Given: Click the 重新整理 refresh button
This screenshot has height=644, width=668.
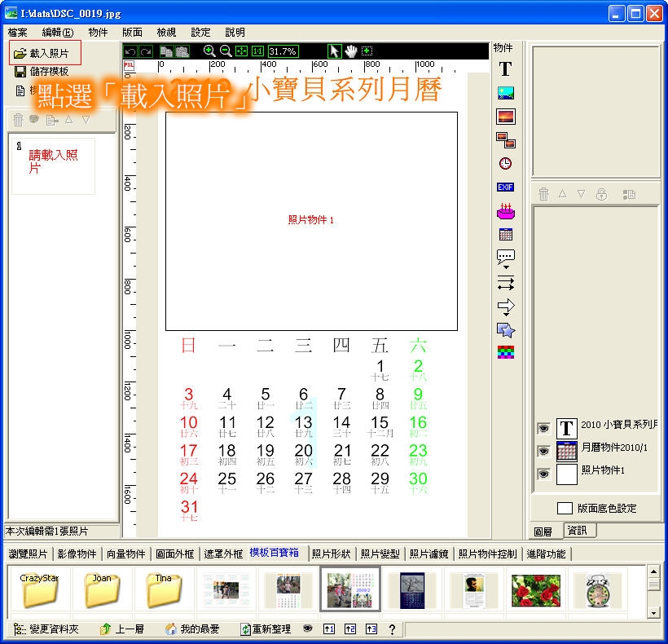Looking at the screenshot, I should click(x=266, y=629).
